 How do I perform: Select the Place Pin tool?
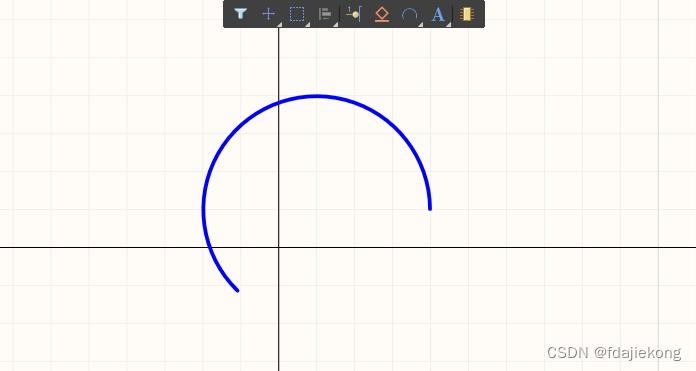tap(354, 14)
